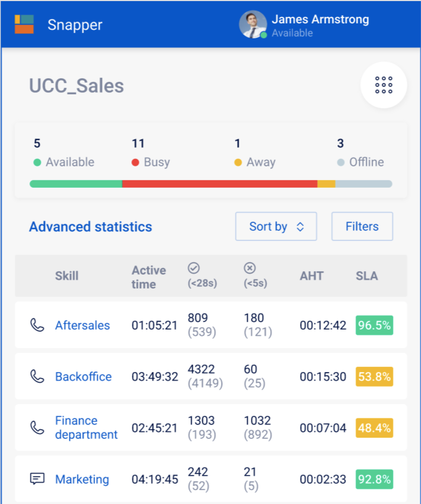The height and width of the screenshot is (504, 421).
Task: Open the Marketing skill link
Action: click(82, 479)
